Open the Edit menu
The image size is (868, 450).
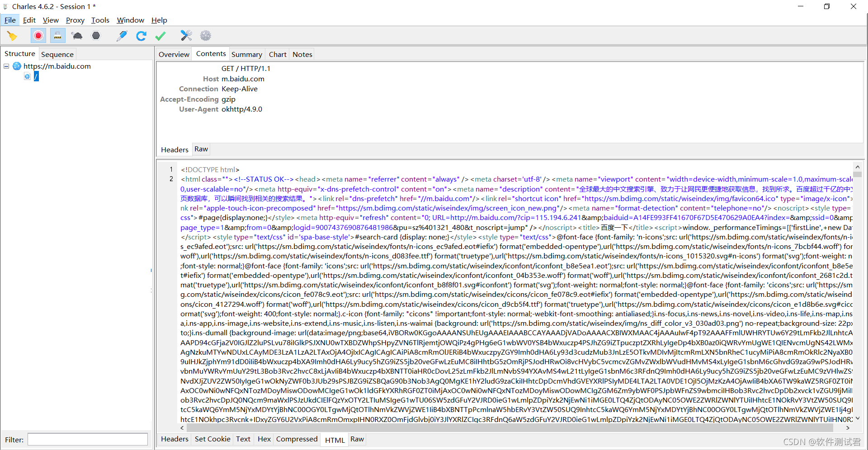pos(29,20)
